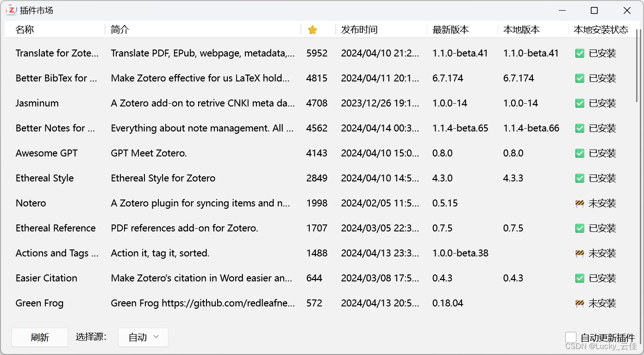This screenshot has width=644, height=355.
Task: Close the 插件市场 window
Action: pos(627,10)
